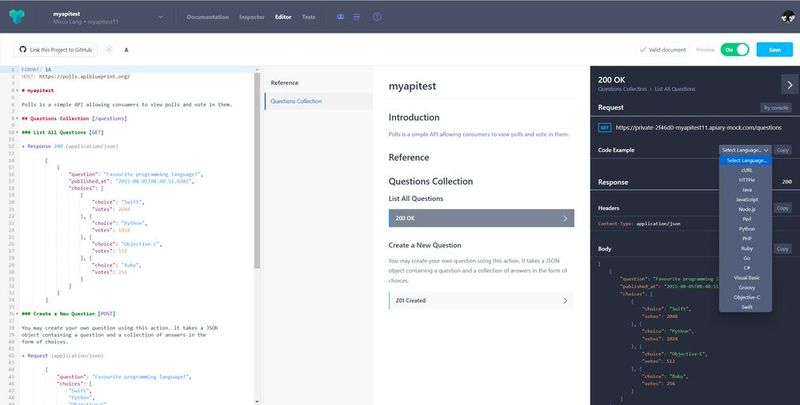Image resolution: width=800 pixels, height=405 pixels.
Task: Open the myapitest project switcher chevron
Action: click(161, 17)
